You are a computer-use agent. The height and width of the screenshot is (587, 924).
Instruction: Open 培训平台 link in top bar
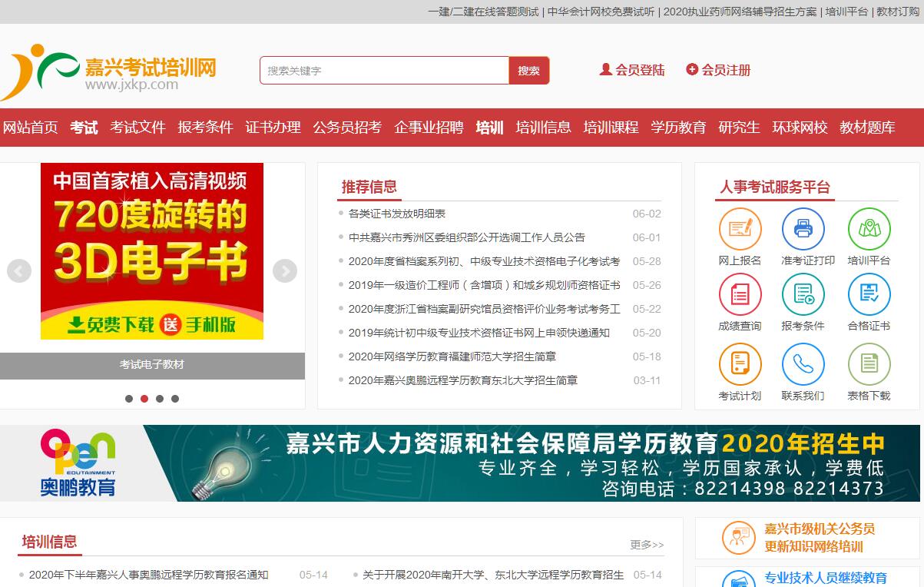846,12
